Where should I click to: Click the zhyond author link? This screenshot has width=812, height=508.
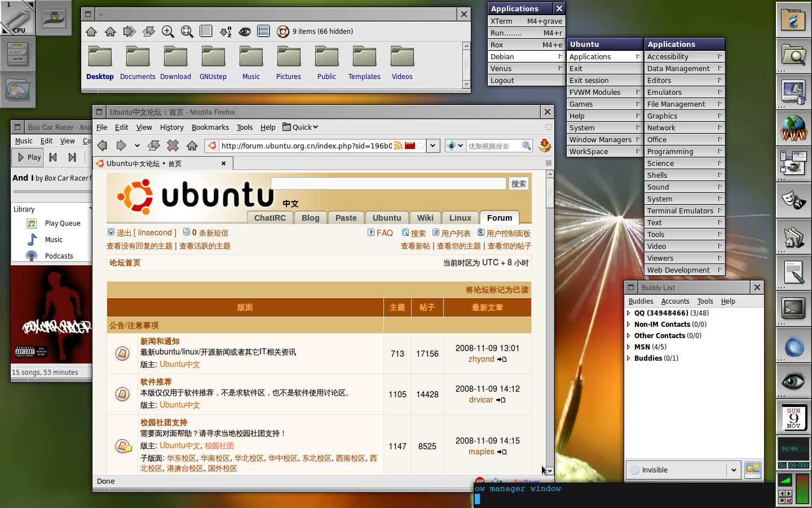point(482,359)
